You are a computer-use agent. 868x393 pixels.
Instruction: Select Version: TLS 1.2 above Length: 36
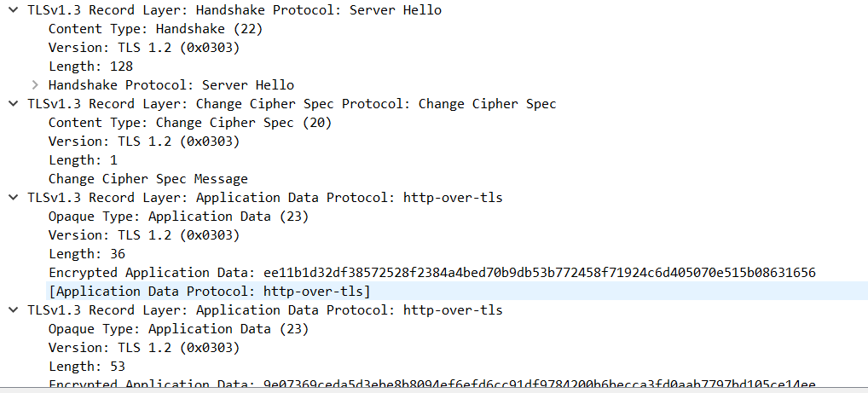(143, 235)
